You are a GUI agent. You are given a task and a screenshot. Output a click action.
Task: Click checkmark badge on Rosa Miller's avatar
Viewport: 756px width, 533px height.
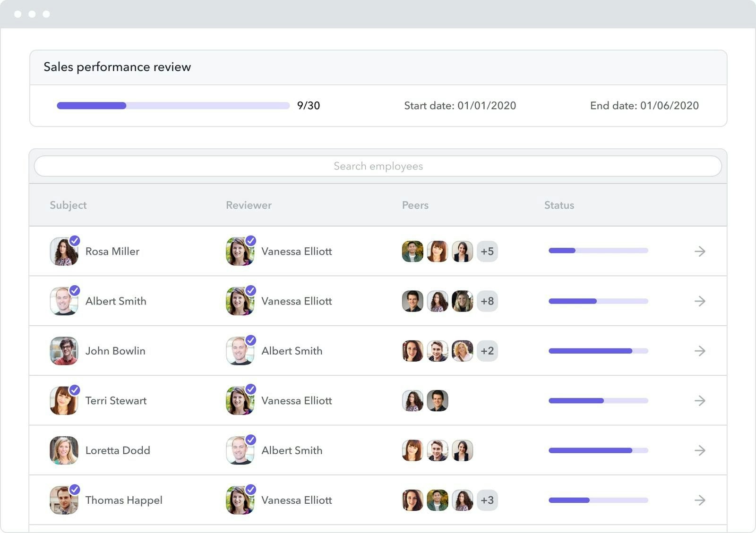coord(75,241)
